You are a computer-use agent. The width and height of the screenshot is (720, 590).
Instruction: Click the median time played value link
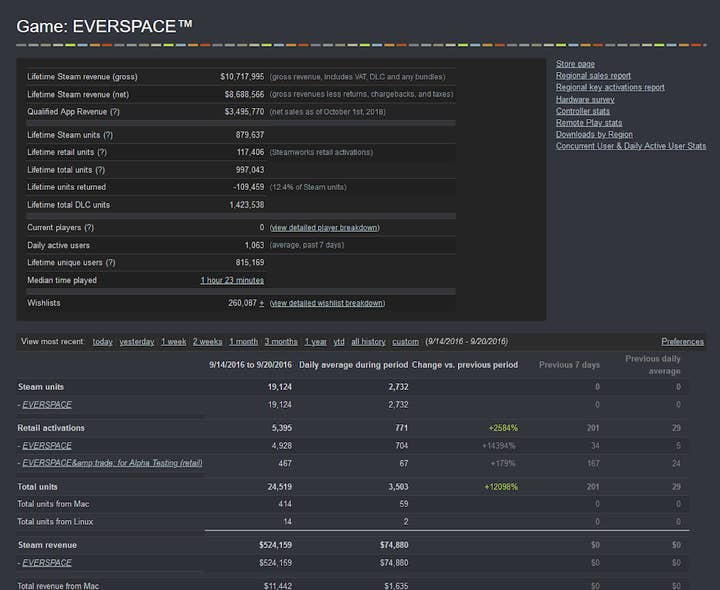pos(232,280)
